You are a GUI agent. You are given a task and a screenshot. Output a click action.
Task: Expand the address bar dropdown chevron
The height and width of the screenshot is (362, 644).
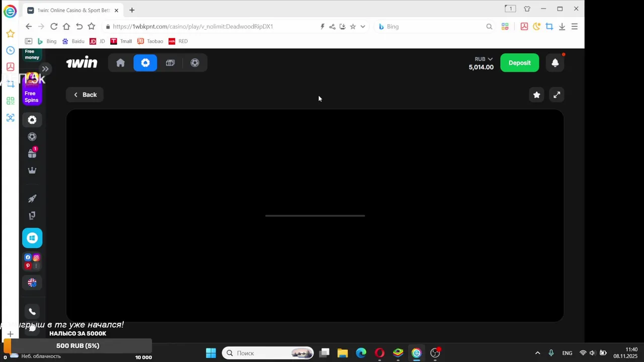pyautogui.click(x=363, y=26)
